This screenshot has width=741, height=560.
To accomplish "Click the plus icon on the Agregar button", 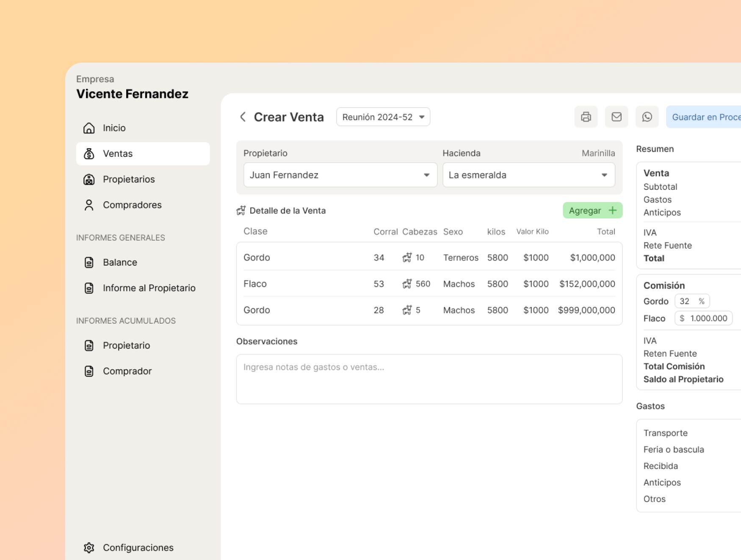I will (612, 211).
